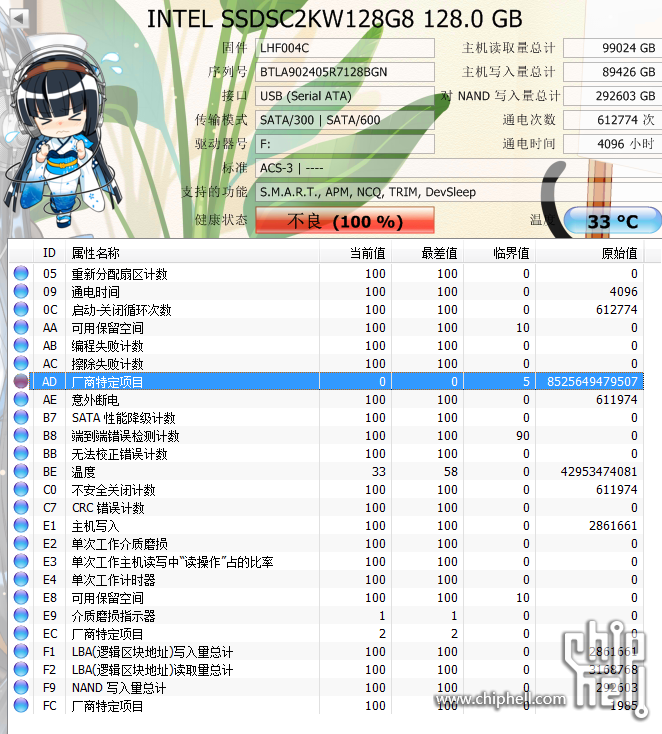Viewport: 662px width, 734px height.
Task: Click status icon of row 05 重新分配扇区计数
Action: [21, 273]
